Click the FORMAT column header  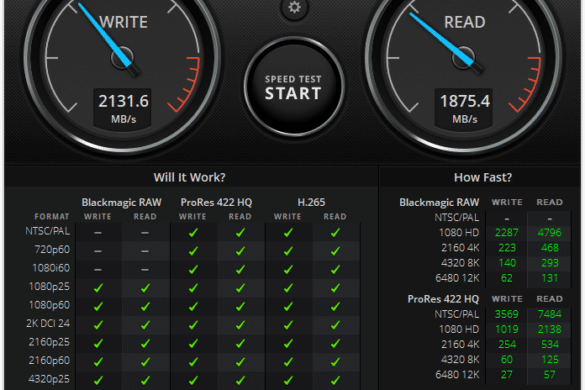(52, 216)
